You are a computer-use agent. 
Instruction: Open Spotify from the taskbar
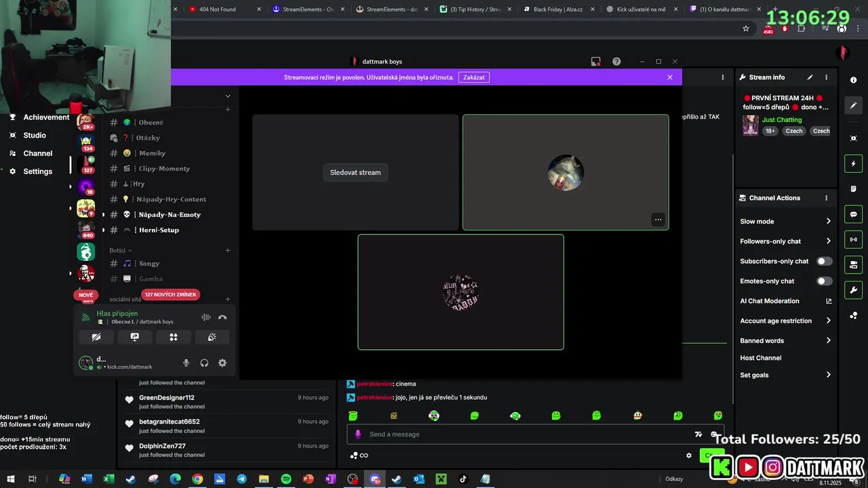click(286, 479)
